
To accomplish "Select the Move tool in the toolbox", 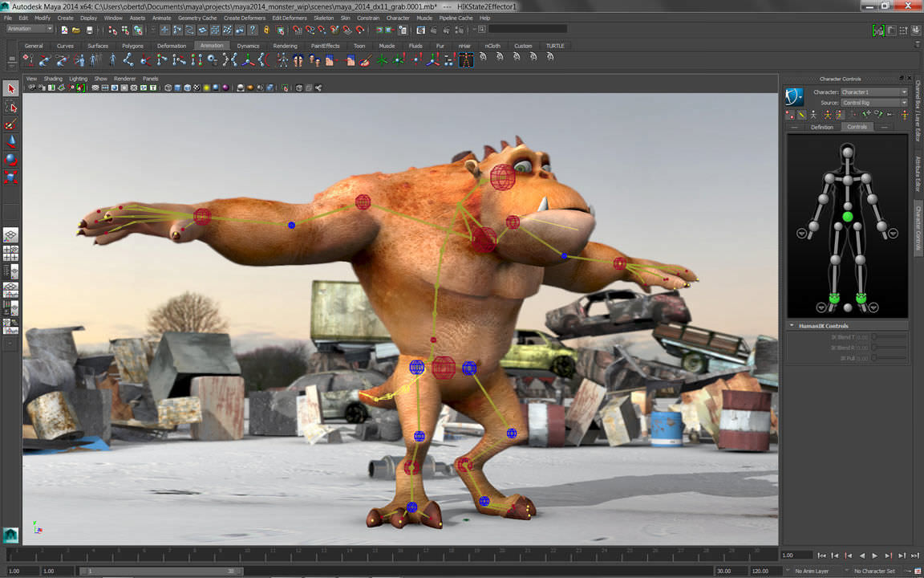I will pyautogui.click(x=10, y=140).
